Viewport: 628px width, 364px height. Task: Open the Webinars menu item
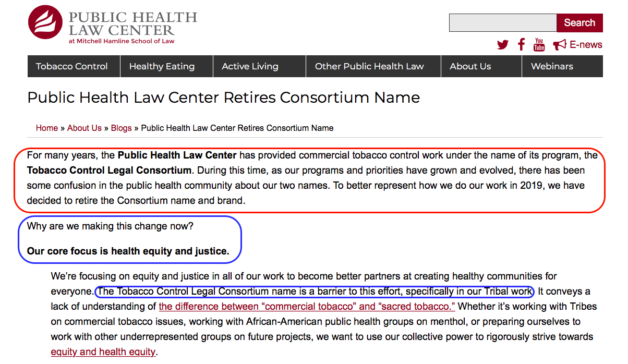click(552, 66)
